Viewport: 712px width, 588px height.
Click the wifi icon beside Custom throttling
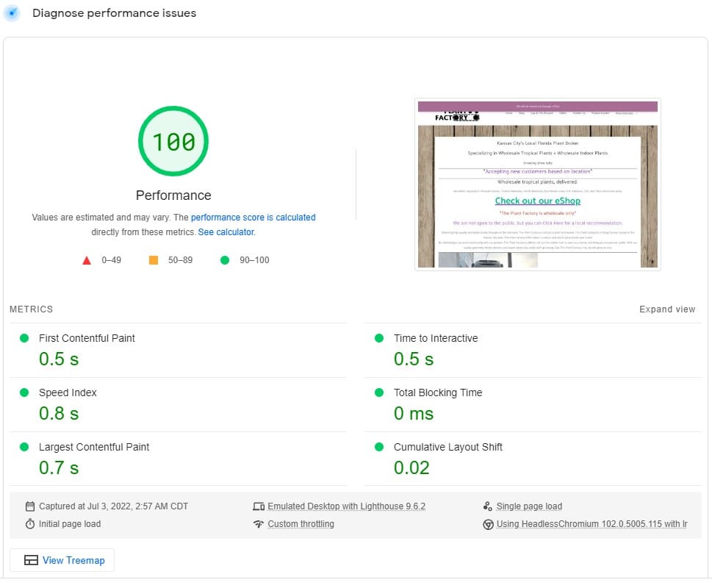[x=259, y=524]
